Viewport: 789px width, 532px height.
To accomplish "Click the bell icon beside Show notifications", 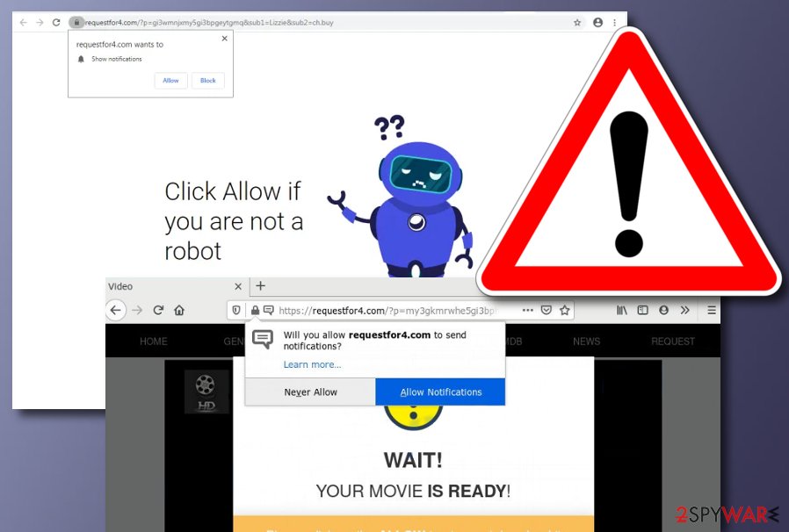I will pyautogui.click(x=81, y=59).
